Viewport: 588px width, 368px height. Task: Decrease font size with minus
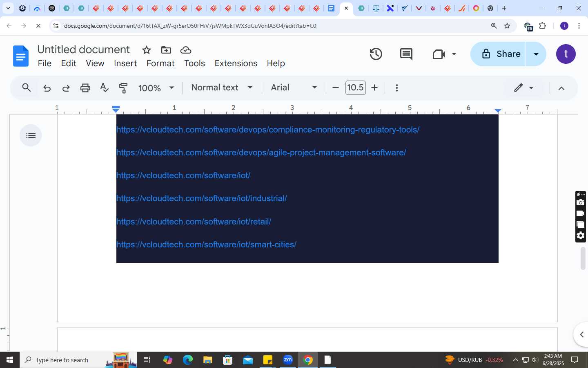click(x=336, y=88)
